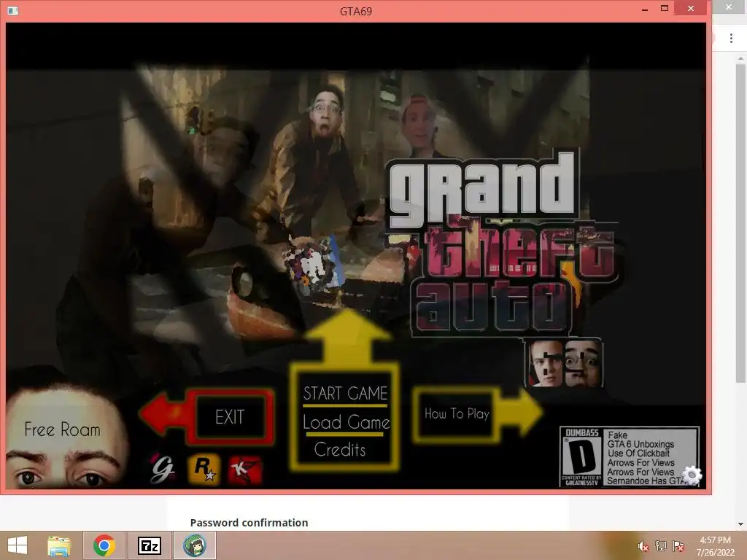Click the red K logo icon
Viewport: 747px width, 560px height.
[x=245, y=470]
